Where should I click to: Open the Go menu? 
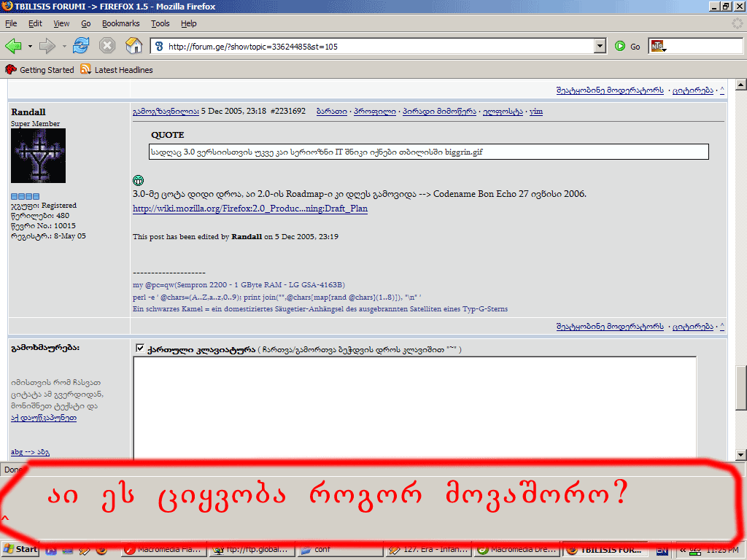point(86,23)
